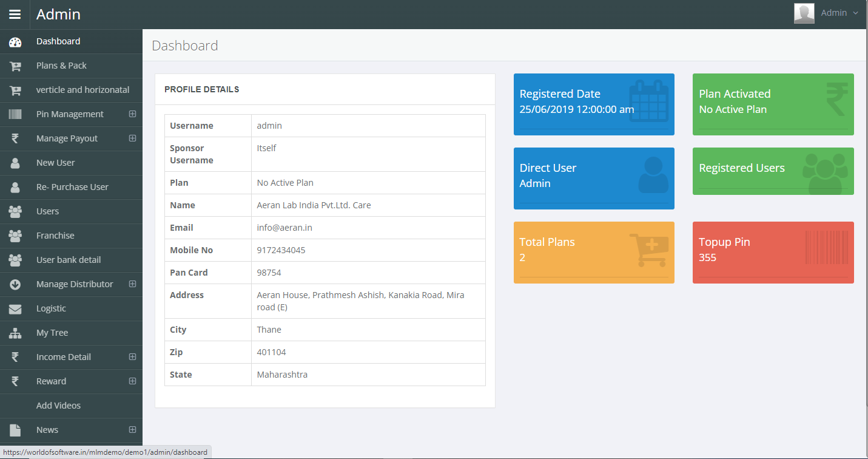Expand Manage Payout submenu plus icon

(132, 138)
